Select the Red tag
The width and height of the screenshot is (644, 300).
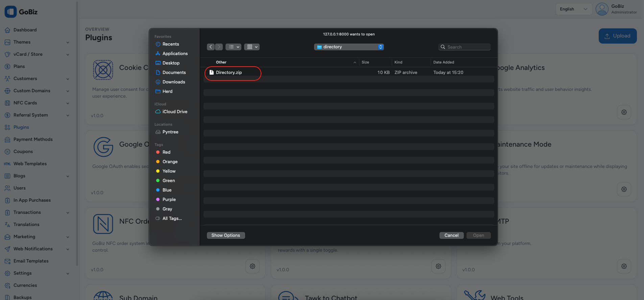click(166, 152)
